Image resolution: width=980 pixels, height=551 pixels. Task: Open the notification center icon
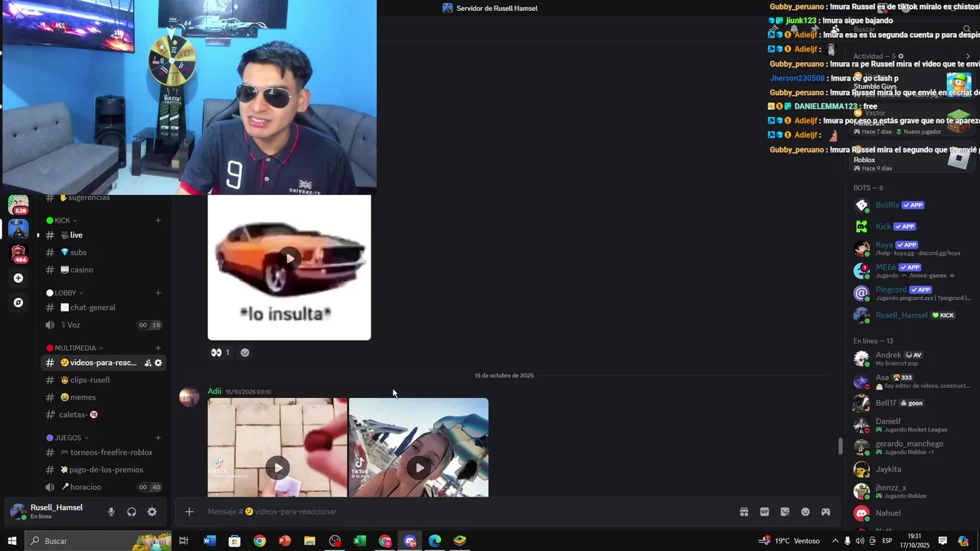[942, 541]
